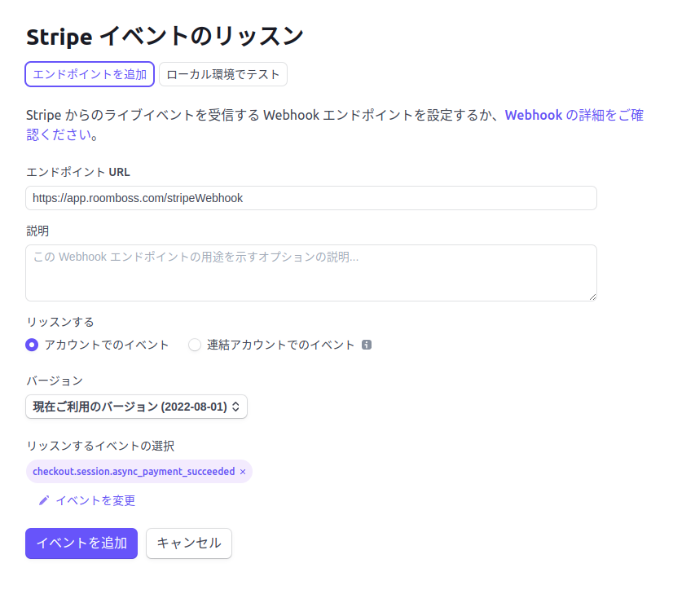Click the アカウントでのイベント radio label text
673x616 pixels.
[107, 345]
